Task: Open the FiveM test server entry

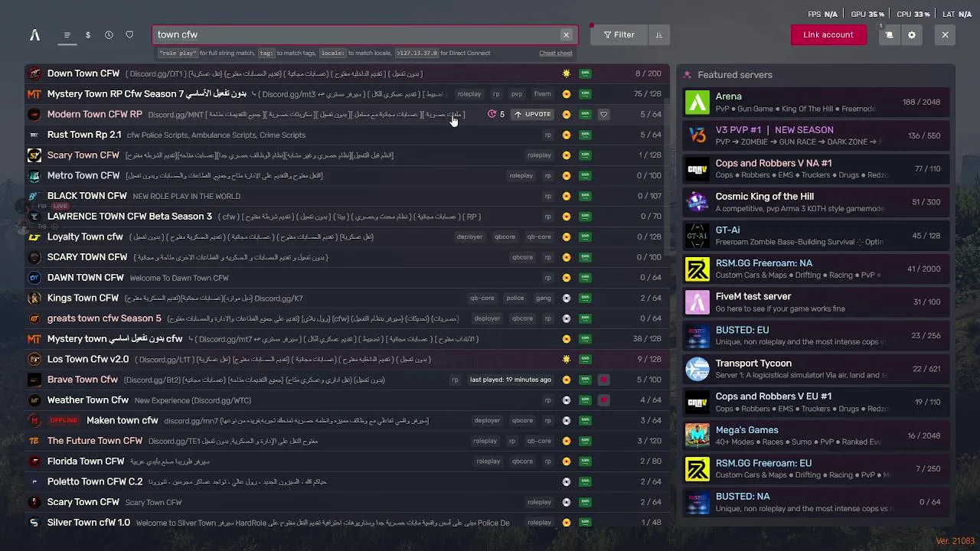Action: [816, 302]
